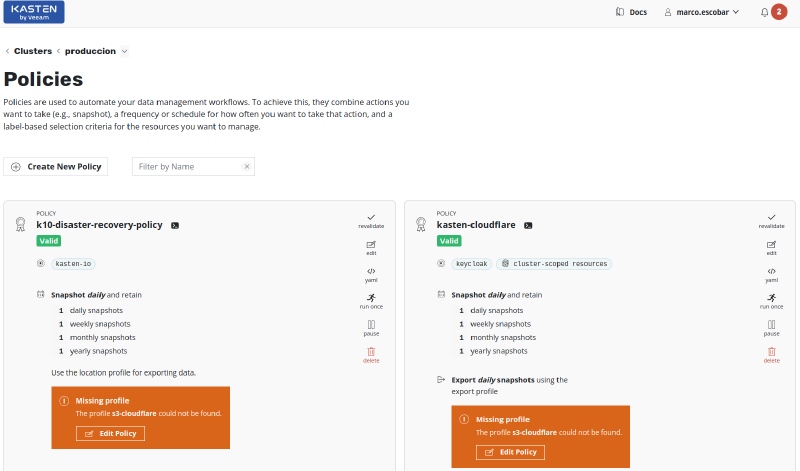Delete the kasten-cloudflare policy
Viewport: 800px width, 471px height.
(x=771, y=355)
